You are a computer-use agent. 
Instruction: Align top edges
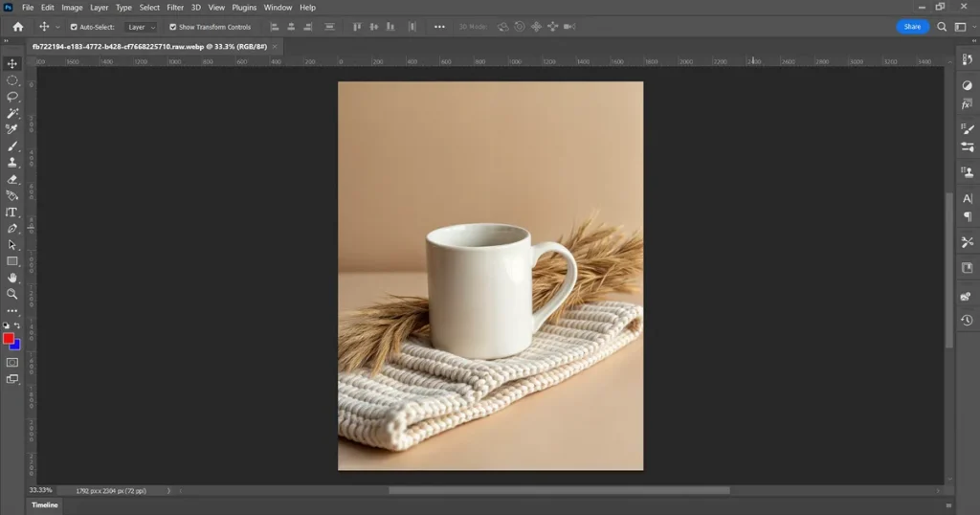click(357, 27)
